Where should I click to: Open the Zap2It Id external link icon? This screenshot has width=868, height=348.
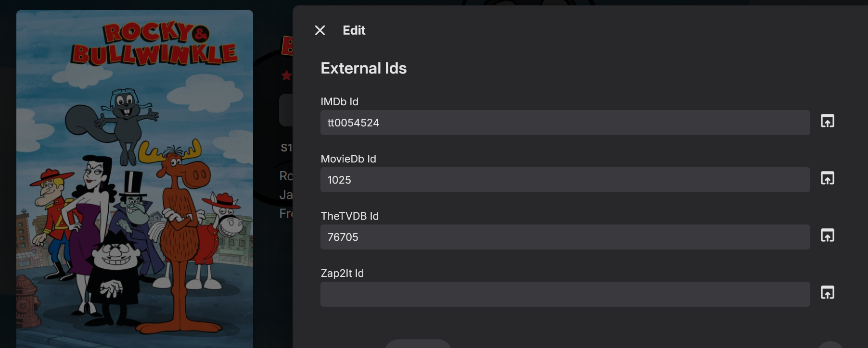click(x=827, y=293)
